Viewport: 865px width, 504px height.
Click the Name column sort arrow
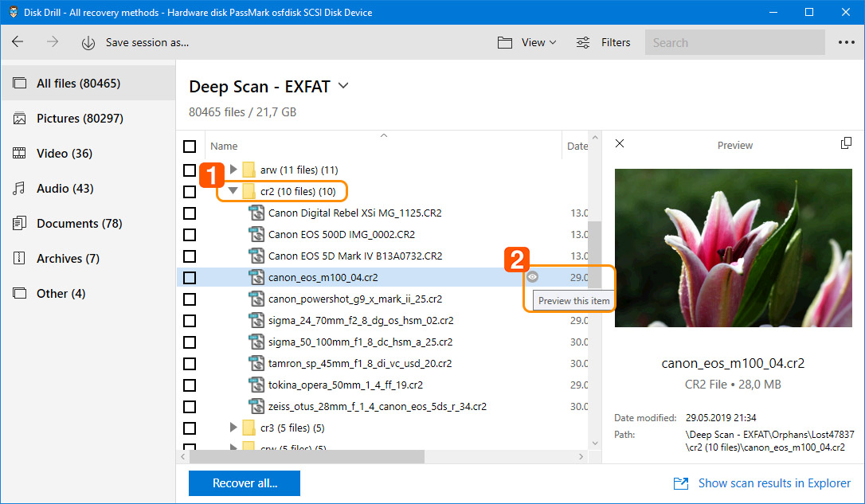[384, 135]
